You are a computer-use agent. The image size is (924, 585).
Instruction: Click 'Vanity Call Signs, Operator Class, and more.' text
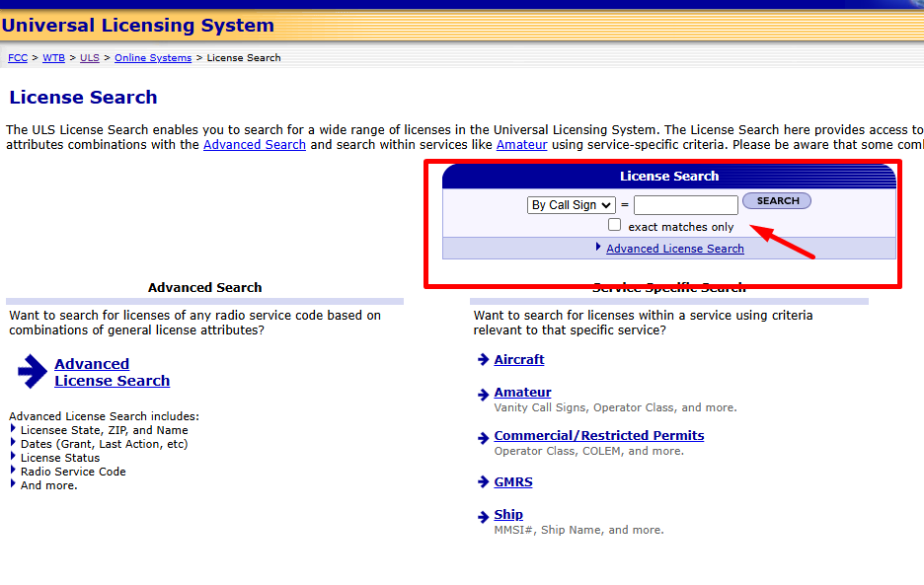pyautogui.click(x=615, y=407)
